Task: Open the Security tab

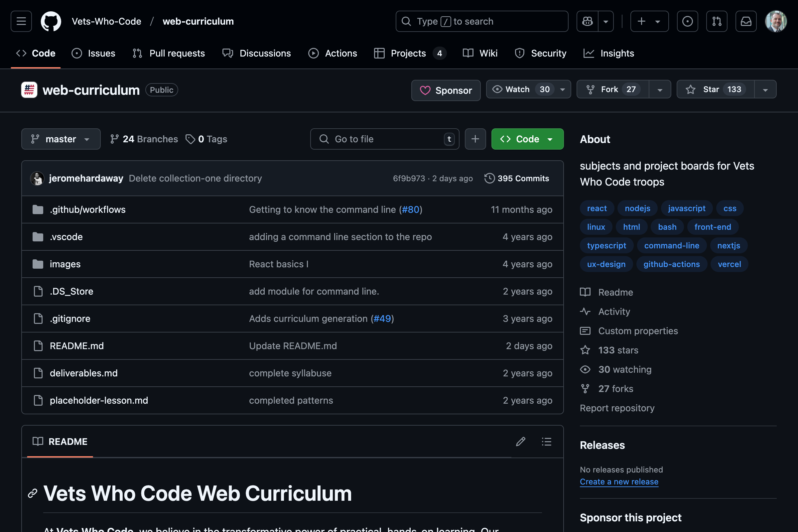Action: pos(540,53)
